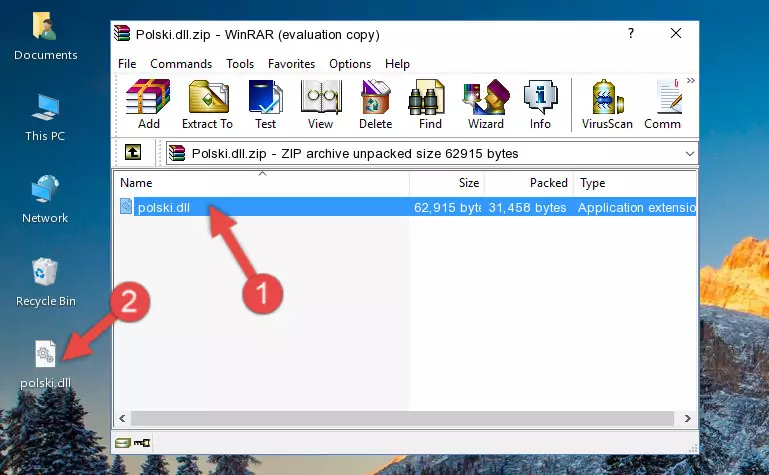Click the Comment toolbar icon
Image resolution: width=769 pixels, height=475 pixels.
(x=663, y=104)
